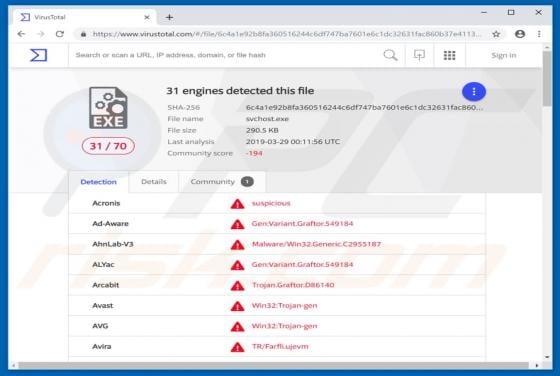
Task: Open the Chrome three-dot menu
Action: (x=539, y=34)
